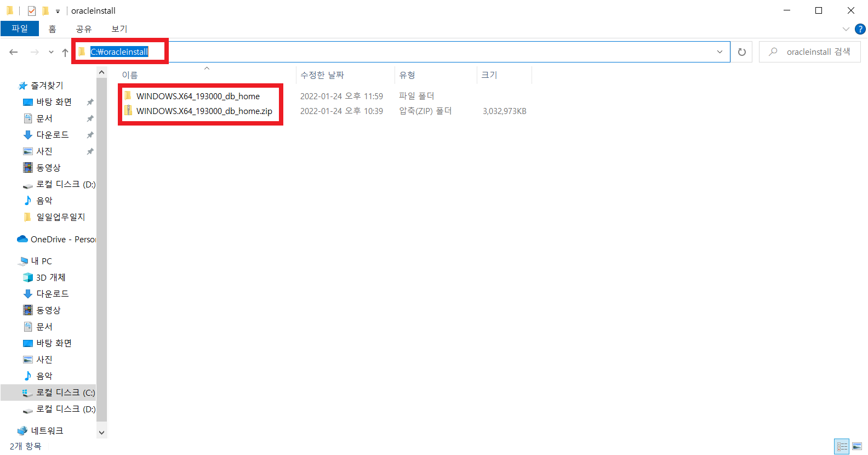868x455 pixels.
Task: Open 사진 under 내 PC
Action: (44, 360)
